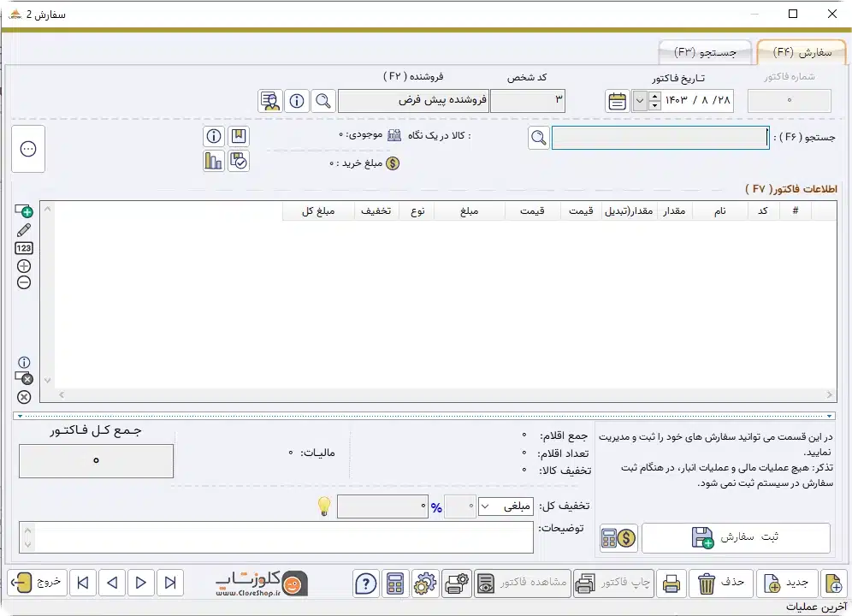Go to the first record

click(83, 583)
